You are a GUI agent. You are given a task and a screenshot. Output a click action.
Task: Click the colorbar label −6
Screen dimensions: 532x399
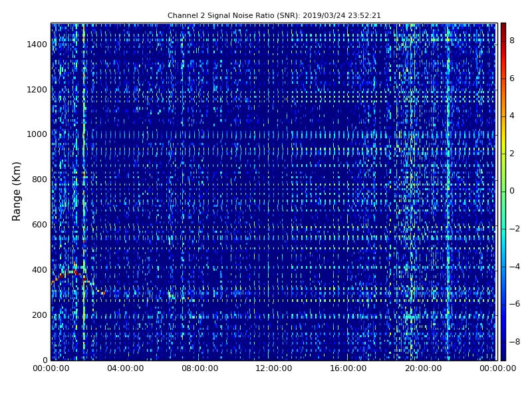pos(515,304)
